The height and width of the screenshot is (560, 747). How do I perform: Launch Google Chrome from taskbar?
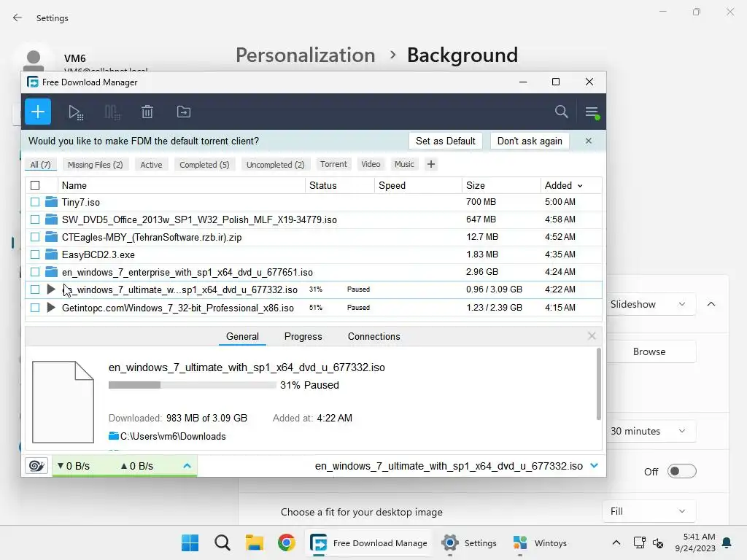click(286, 542)
